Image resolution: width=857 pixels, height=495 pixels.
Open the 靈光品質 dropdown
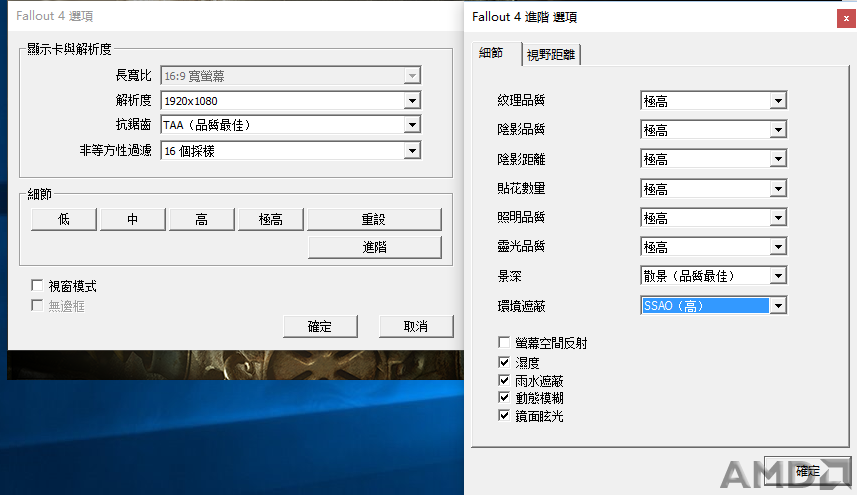(x=713, y=247)
